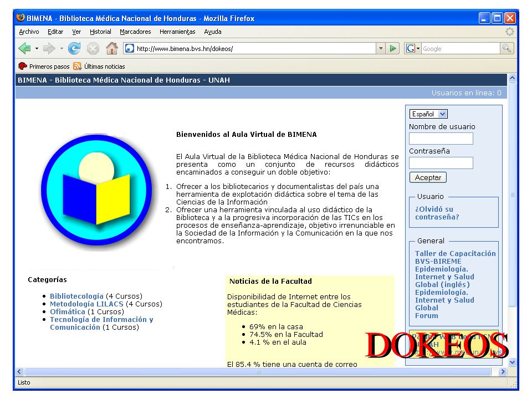Viewport: 532px width, 399px height.
Task: Click the site icon in address bar
Action: pyautogui.click(x=129, y=49)
